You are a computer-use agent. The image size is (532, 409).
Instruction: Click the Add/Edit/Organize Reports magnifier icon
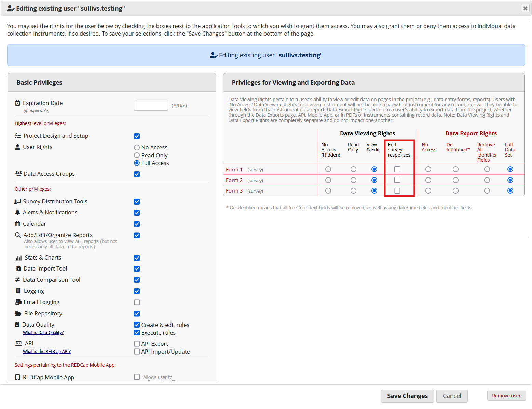tap(18, 235)
